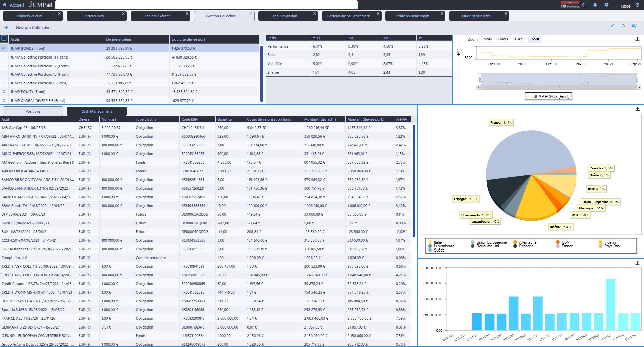Image resolution: width=644 pixels, height=347 pixels.
Task: Click the blue plus icon beside Gestion Collective
Action: [6, 27]
